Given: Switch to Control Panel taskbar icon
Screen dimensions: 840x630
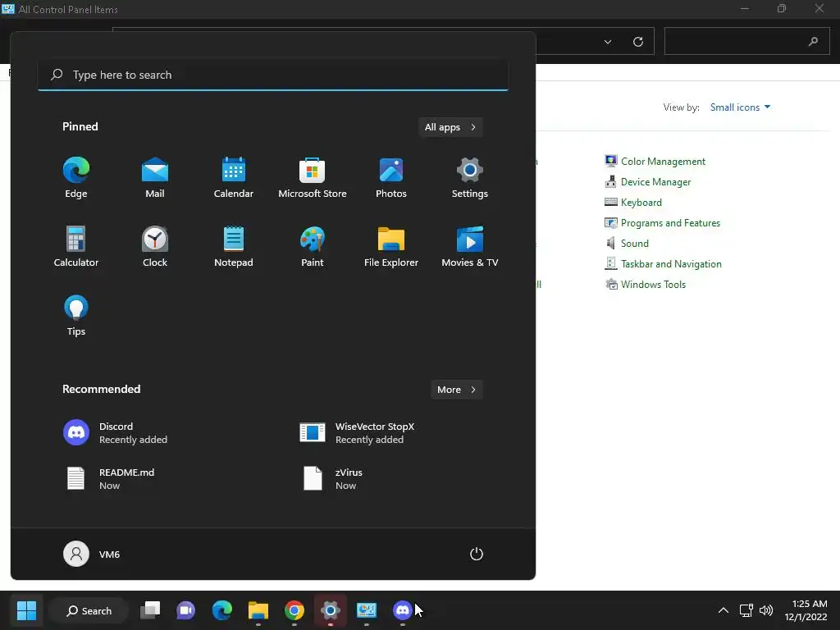Looking at the screenshot, I should (367, 610).
